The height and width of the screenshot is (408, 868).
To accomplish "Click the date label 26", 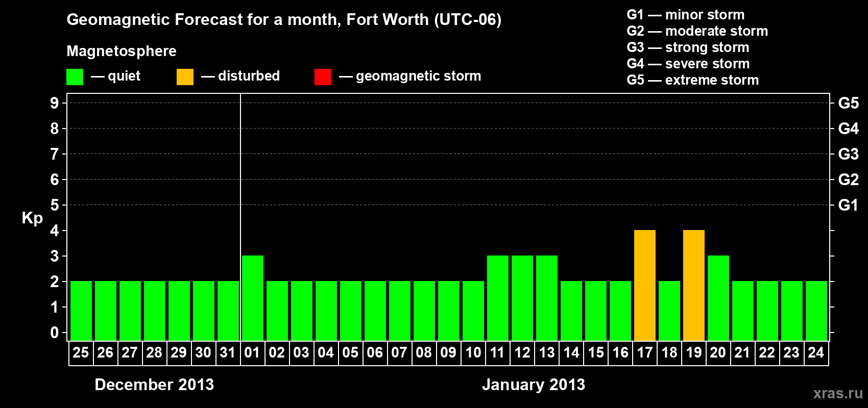I will coord(105,352).
